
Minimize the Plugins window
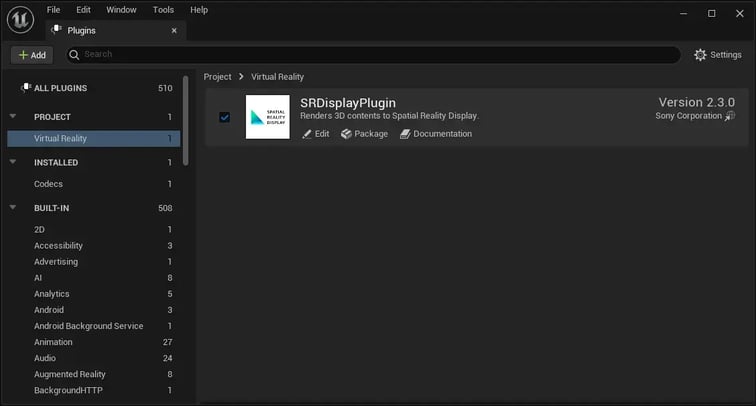click(x=683, y=14)
